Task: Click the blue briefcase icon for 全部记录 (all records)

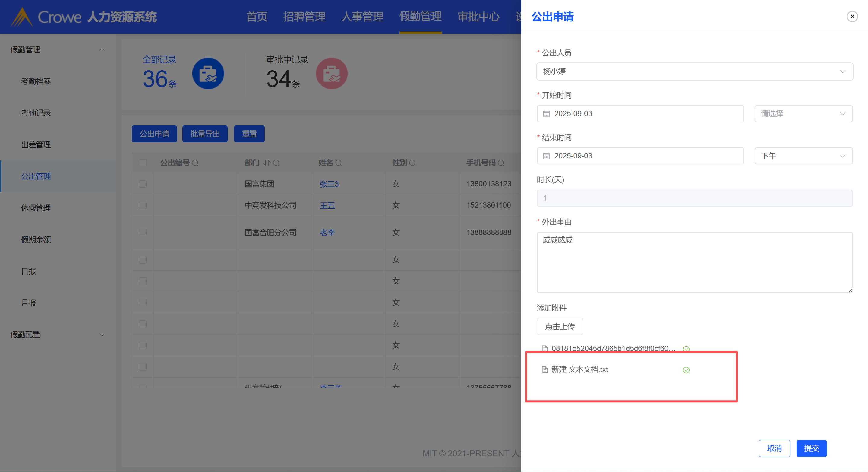Action: (208, 74)
